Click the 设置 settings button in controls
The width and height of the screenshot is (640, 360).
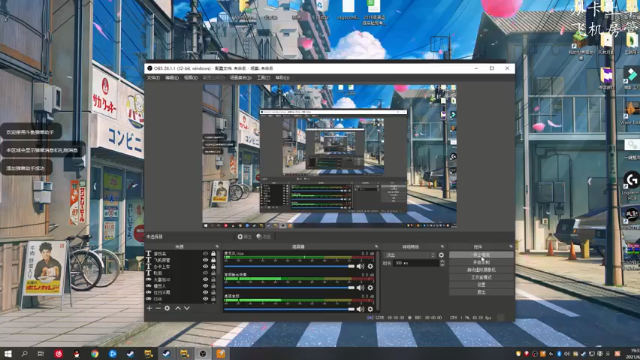pyautogui.click(x=481, y=284)
